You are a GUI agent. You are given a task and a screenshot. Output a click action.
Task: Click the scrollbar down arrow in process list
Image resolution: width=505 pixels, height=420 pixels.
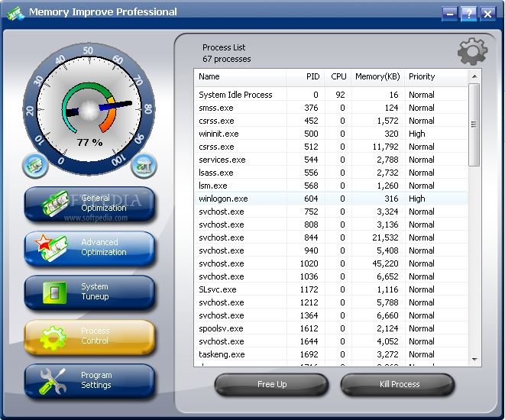(474, 359)
